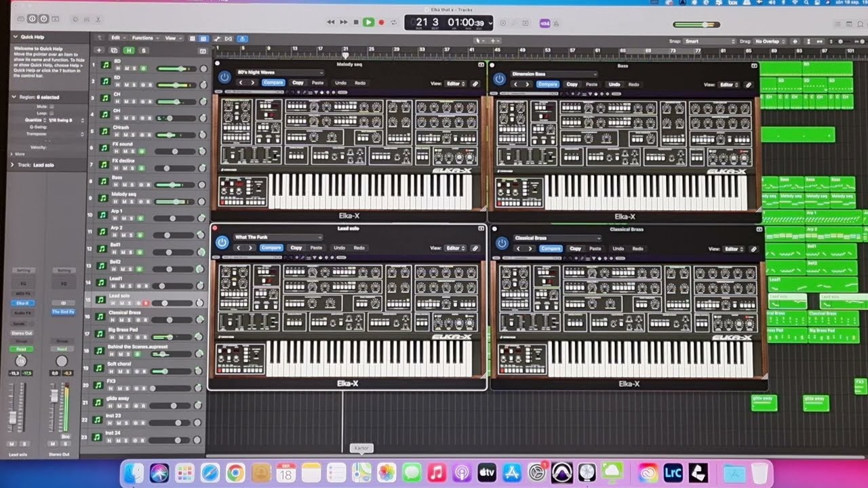Open the Snap mode dropdown set to Smart
The width and height of the screenshot is (868, 488).
pos(709,41)
